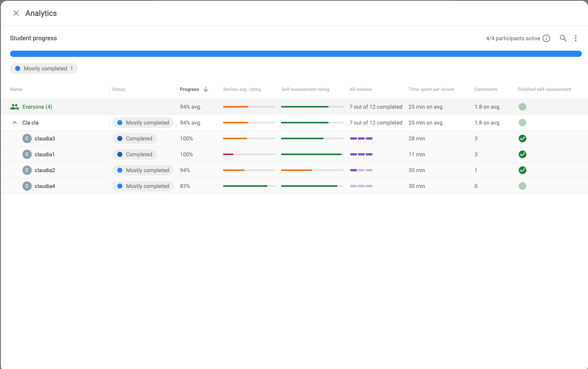Sort by Time spent per review header
The width and height of the screenshot is (588, 369).
tap(431, 89)
